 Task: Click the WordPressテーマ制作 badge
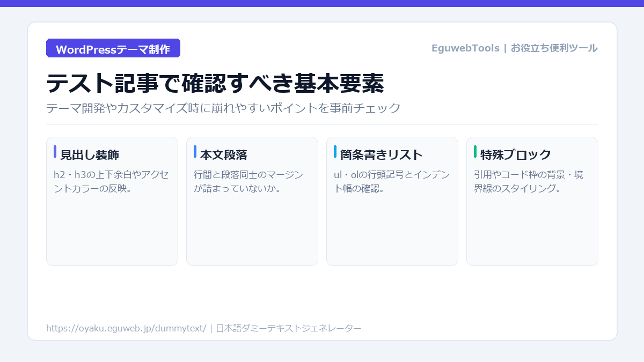click(113, 48)
